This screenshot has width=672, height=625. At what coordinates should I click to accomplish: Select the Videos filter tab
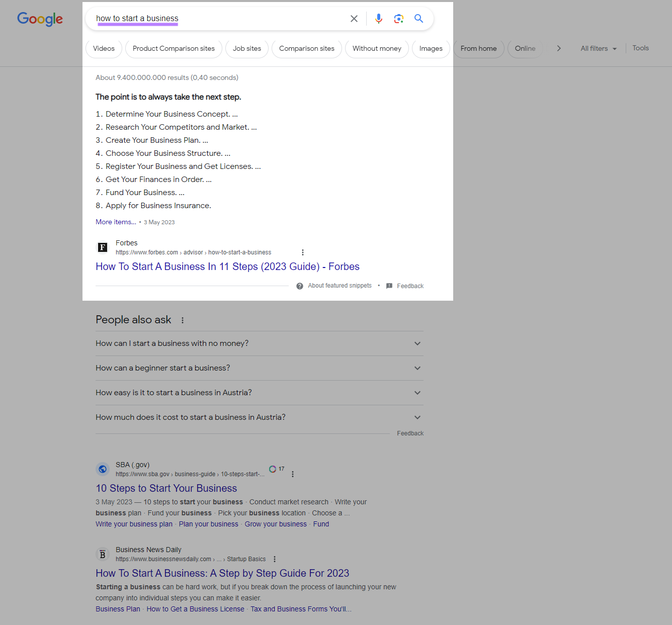[x=103, y=48]
